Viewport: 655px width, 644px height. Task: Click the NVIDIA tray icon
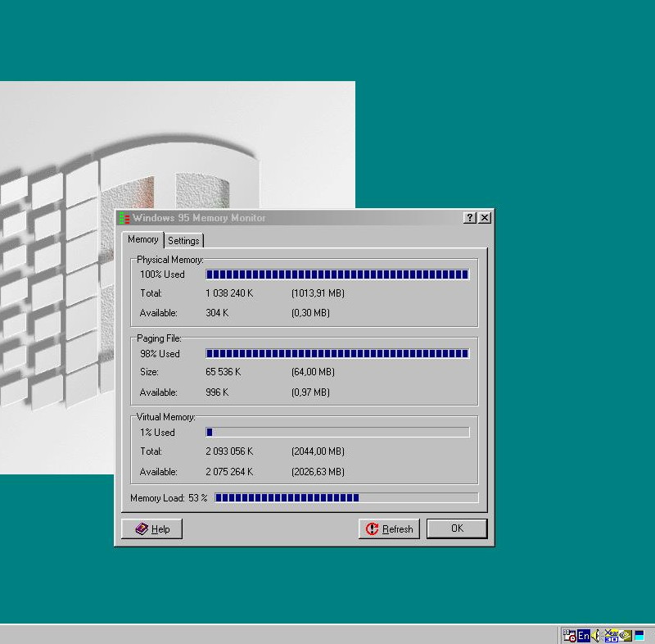pos(626,635)
